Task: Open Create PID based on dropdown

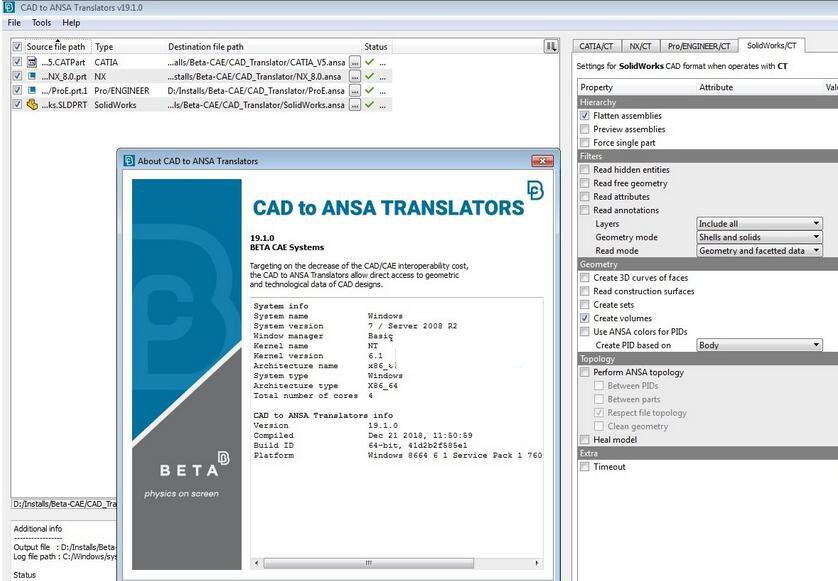Action: click(759, 345)
